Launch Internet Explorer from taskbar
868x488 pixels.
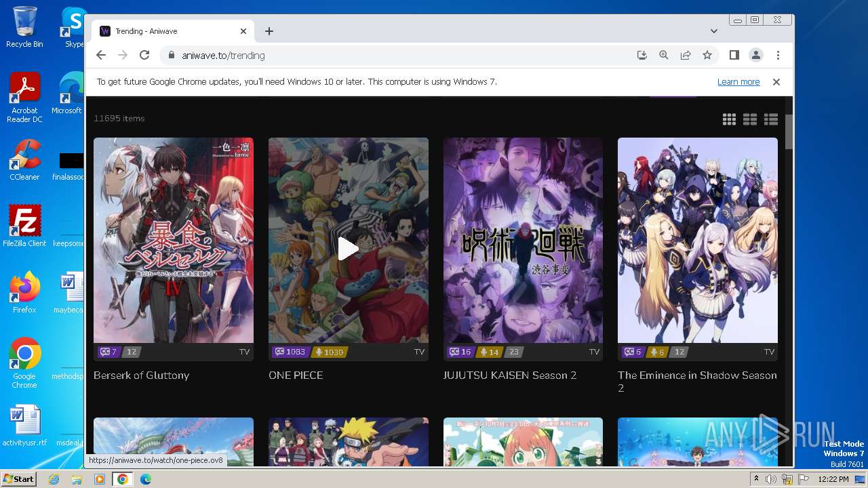pos(54,479)
